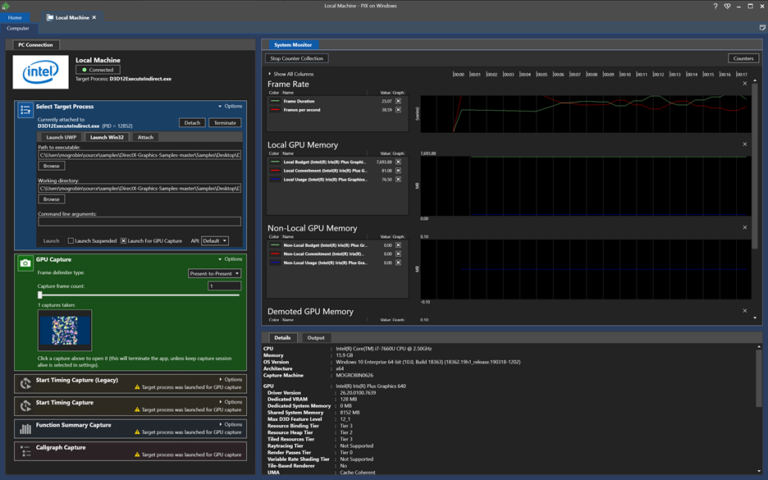Screen dimensions: 768x480
Task: Toggle graph checkbox for Frames per second
Action: pos(398,110)
